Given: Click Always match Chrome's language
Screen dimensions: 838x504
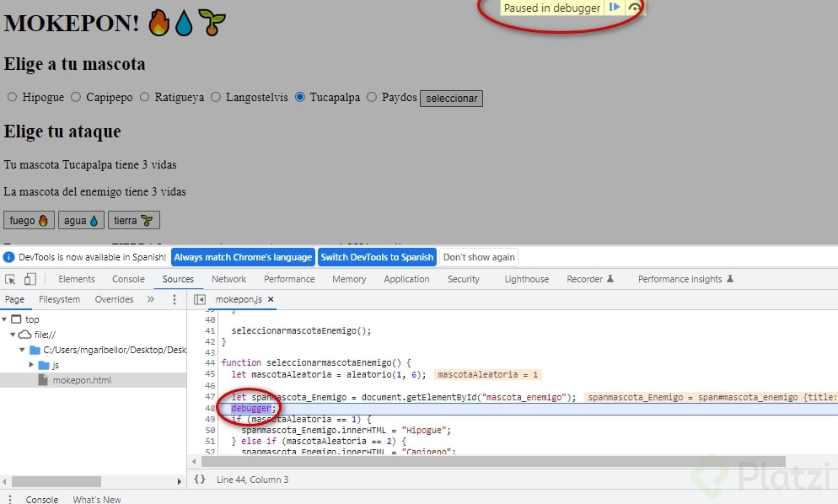Looking at the screenshot, I should pos(243,257).
